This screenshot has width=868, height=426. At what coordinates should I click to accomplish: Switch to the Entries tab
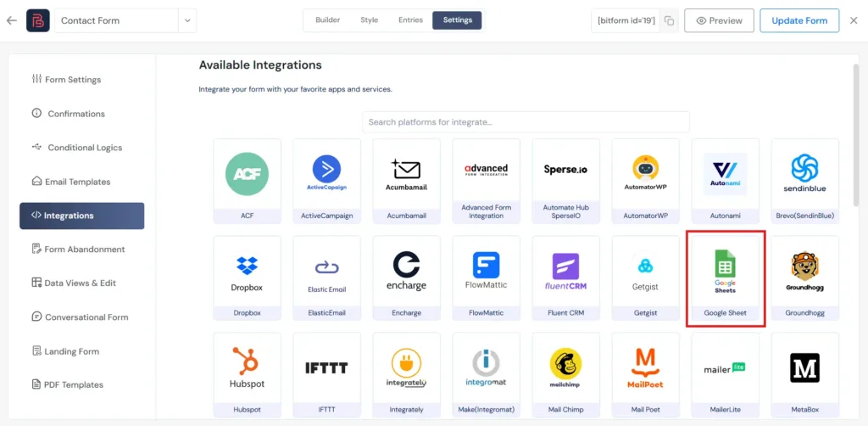410,20
